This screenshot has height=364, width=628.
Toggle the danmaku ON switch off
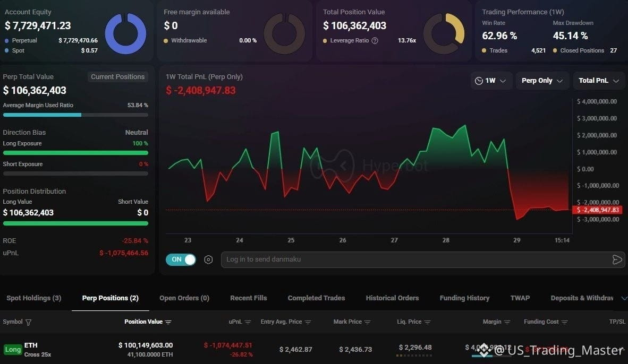pyautogui.click(x=181, y=259)
